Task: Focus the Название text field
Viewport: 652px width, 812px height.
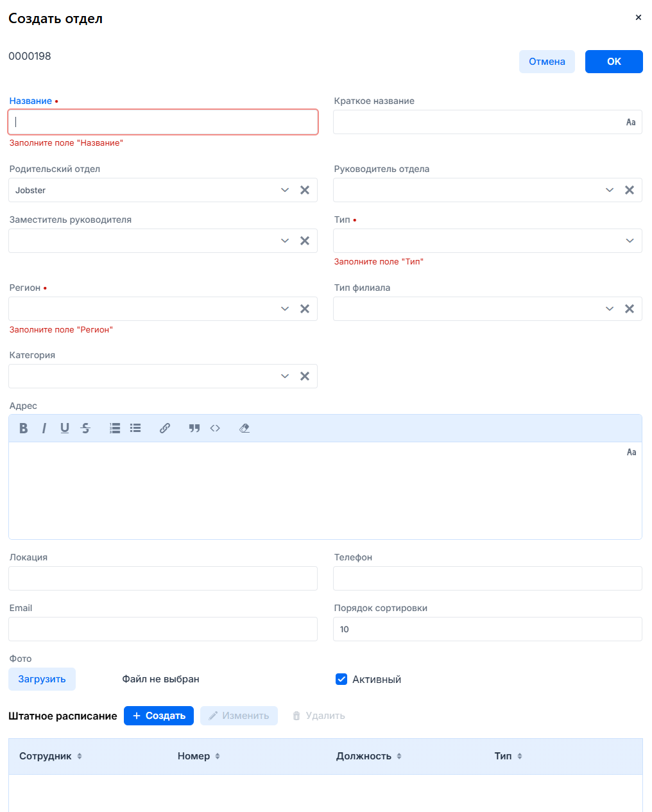Action: 163,122
